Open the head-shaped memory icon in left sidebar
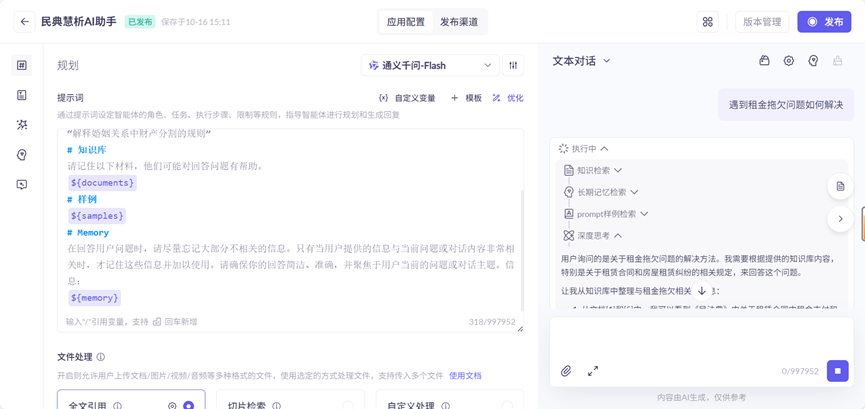865x409 pixels. point(22,155)
